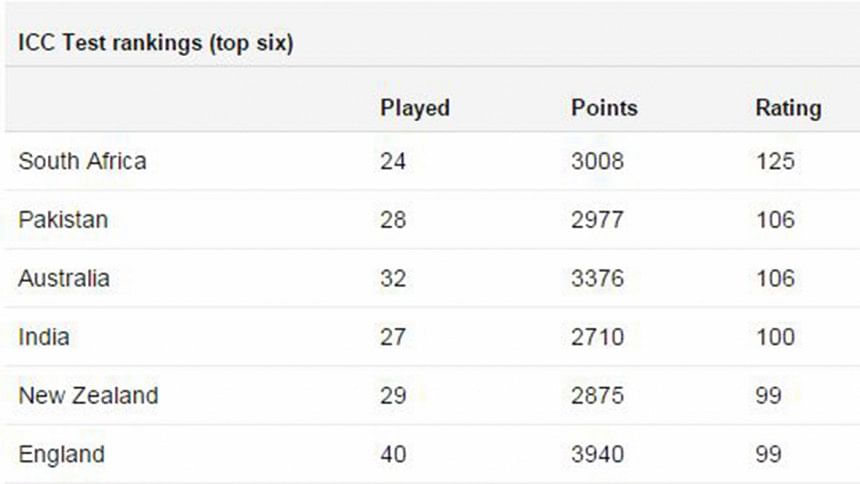Click Pakistan's points value 2977
Viewport: 860px width, 484px height.
pos(597,219)
